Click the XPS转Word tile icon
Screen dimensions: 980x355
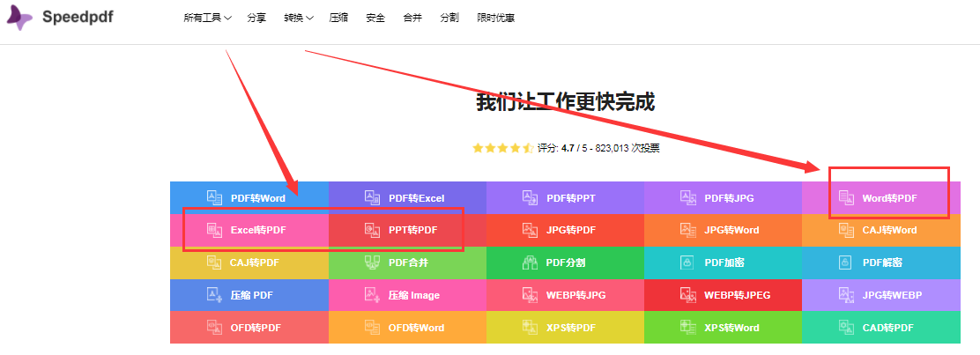pyautogui.click(x=688, y=328)
